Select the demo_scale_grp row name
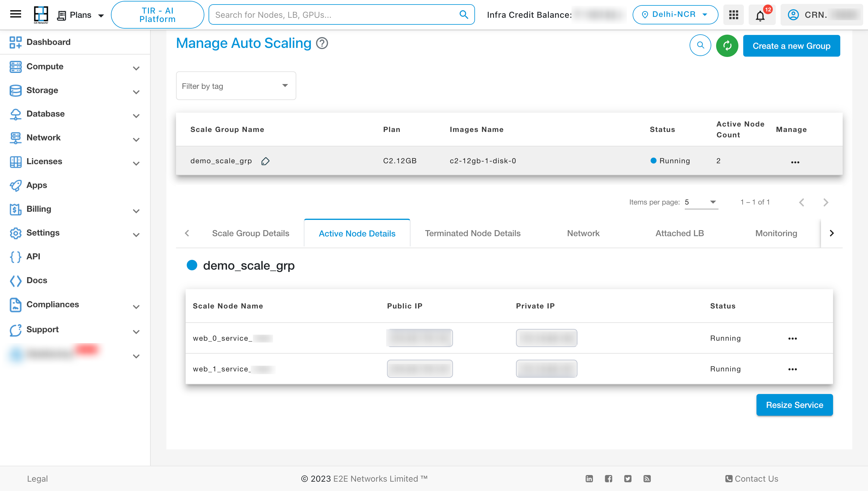 (221, 161)
